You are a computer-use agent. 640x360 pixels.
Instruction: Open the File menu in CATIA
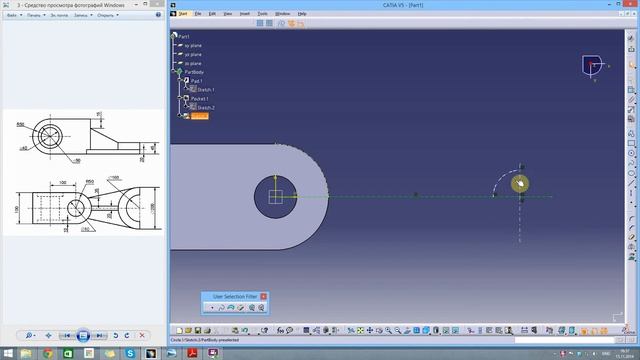pyautogui.click(x=198, y=14)
